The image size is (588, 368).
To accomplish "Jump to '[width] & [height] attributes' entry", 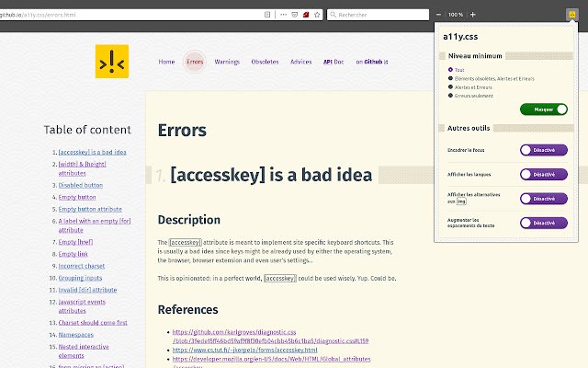I will point(82,168).
